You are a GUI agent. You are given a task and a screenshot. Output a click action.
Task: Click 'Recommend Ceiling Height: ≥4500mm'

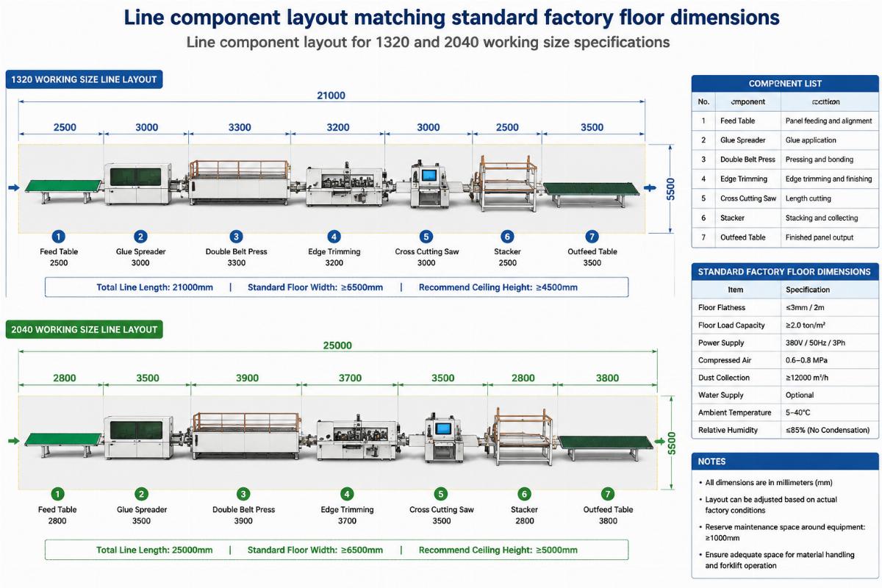point(498,287)
